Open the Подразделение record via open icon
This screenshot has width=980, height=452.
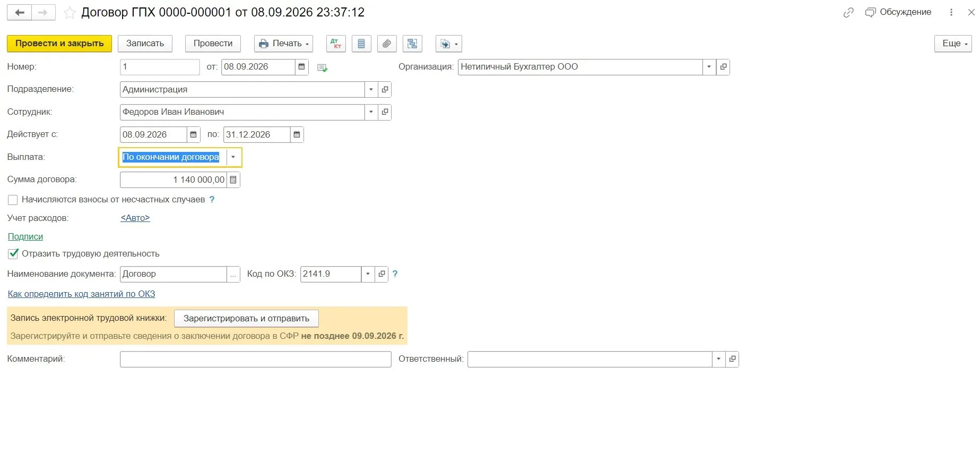click(x=385, y=90)
